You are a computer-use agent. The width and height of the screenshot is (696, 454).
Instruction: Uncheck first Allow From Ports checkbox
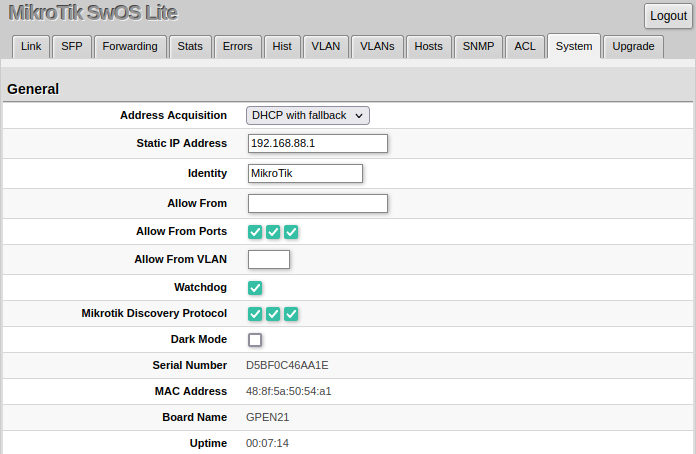click(255, 232)
